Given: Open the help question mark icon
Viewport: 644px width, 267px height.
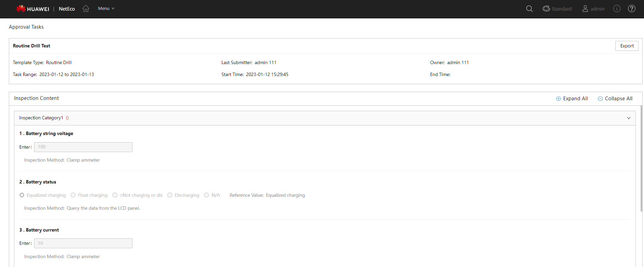Looking at the screenshot, I should (632, 9).
